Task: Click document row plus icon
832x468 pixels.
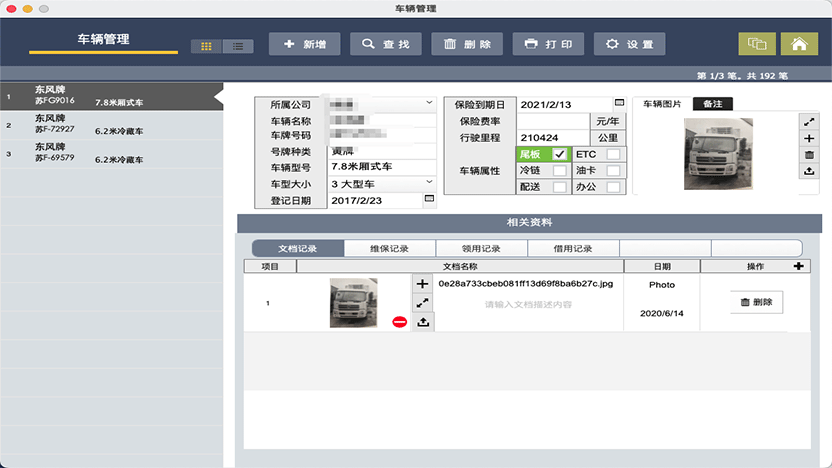Action: 422,284
